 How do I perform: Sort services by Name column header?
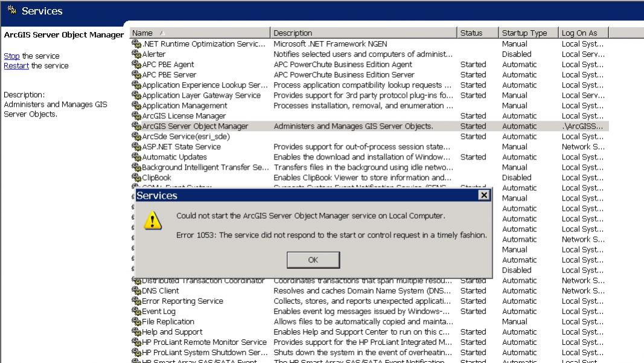[200, 33]
